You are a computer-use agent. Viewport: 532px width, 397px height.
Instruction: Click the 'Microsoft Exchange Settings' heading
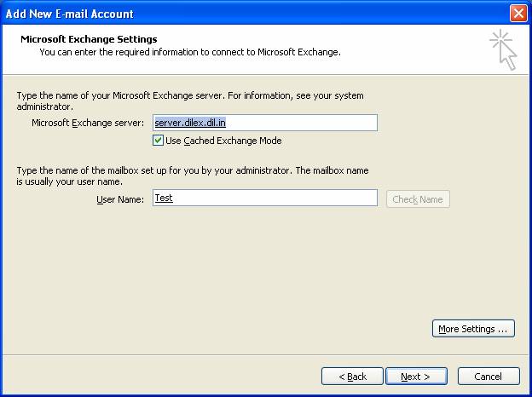click(x=89, y=39)
